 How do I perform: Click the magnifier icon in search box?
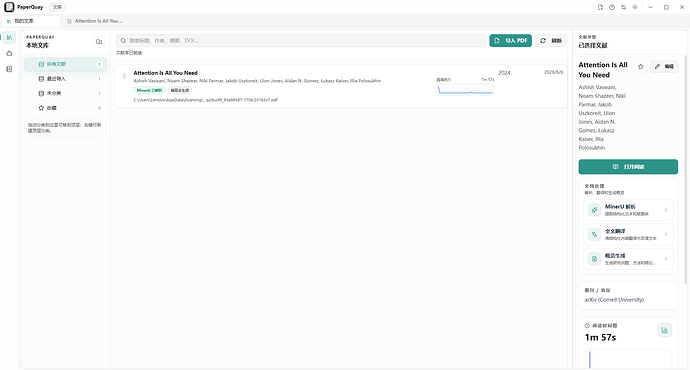123,40
